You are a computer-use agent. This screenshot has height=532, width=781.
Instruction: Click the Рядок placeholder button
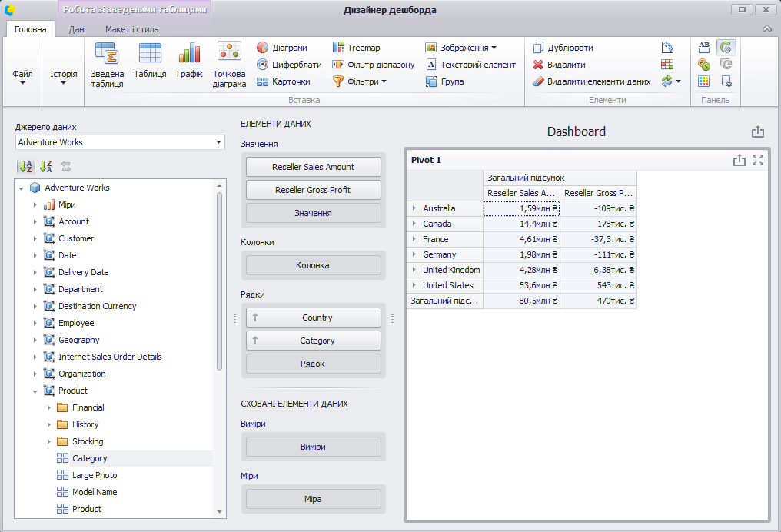click(314, 364)
